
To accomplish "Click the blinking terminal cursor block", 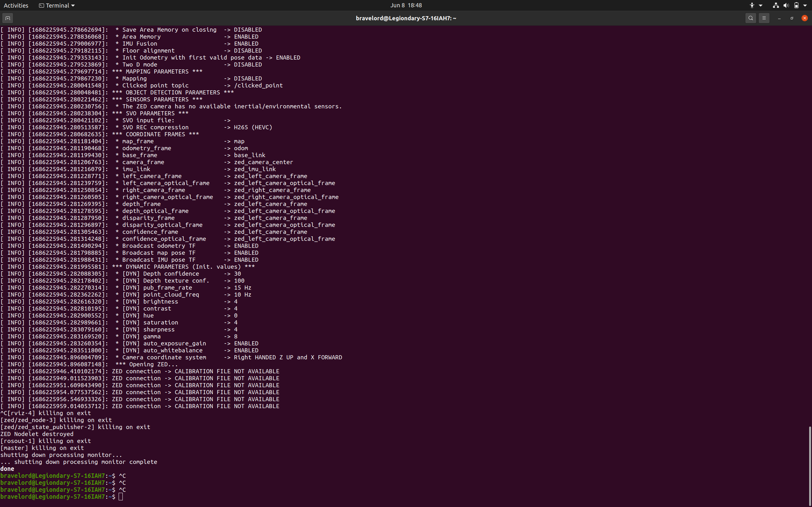I will 121,497.
